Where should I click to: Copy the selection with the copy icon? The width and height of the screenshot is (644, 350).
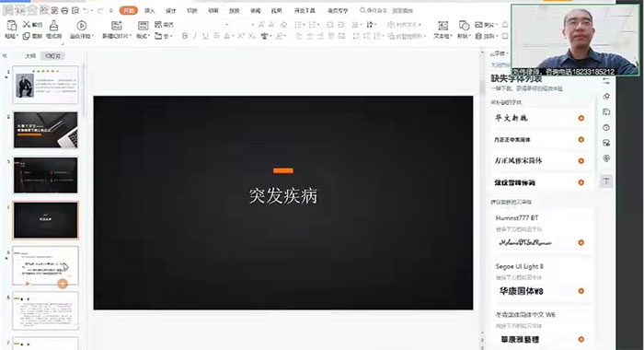tap(27, 36)
